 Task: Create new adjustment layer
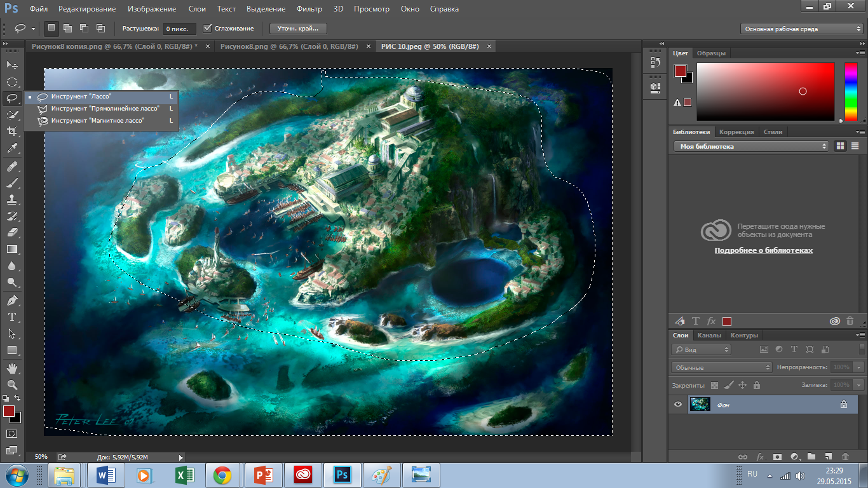point(794,456)
